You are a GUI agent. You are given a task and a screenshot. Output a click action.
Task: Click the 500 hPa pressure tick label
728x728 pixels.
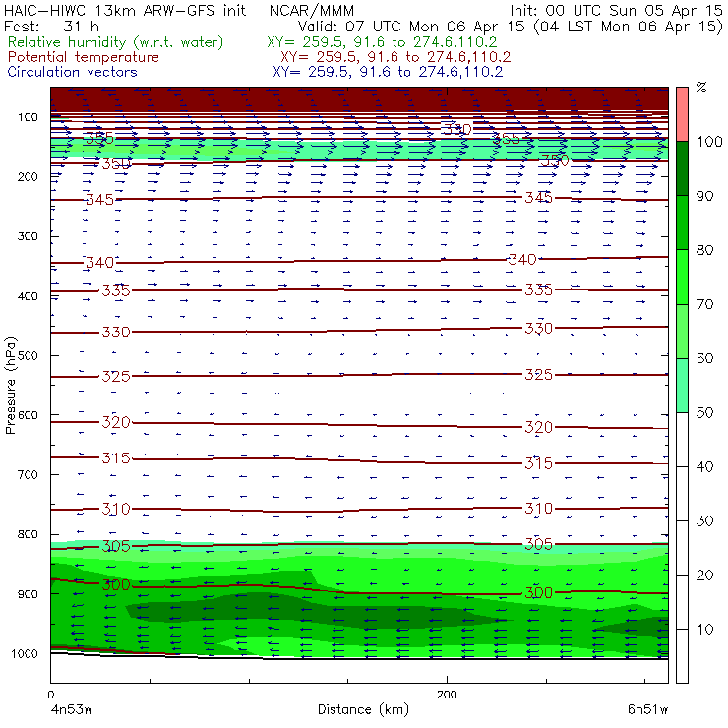coord(28,356)
